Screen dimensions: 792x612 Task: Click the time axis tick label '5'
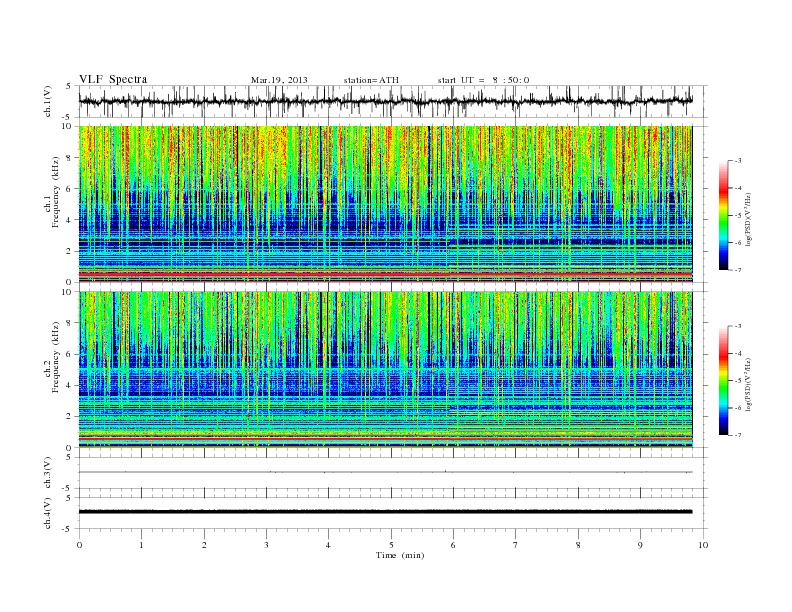coord(391,545)
